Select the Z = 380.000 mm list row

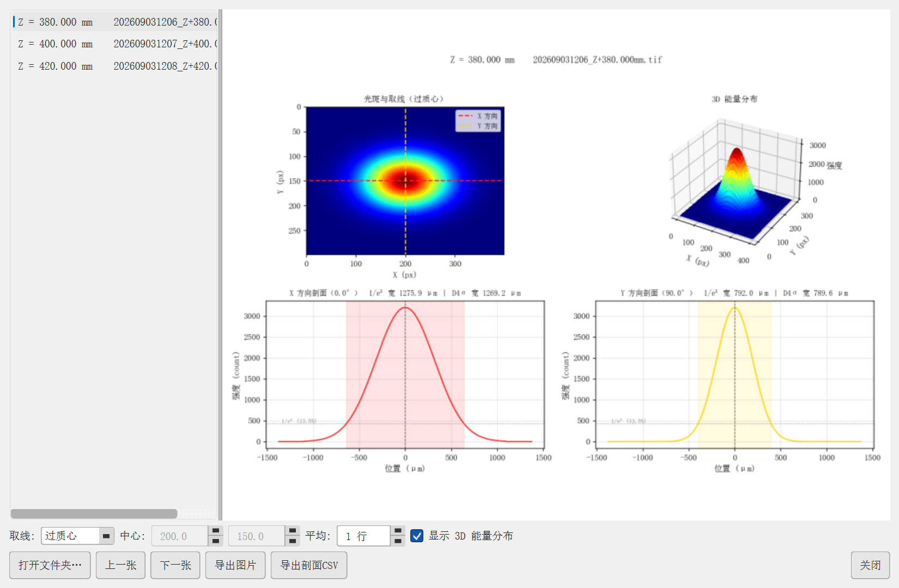coord(114,22)
